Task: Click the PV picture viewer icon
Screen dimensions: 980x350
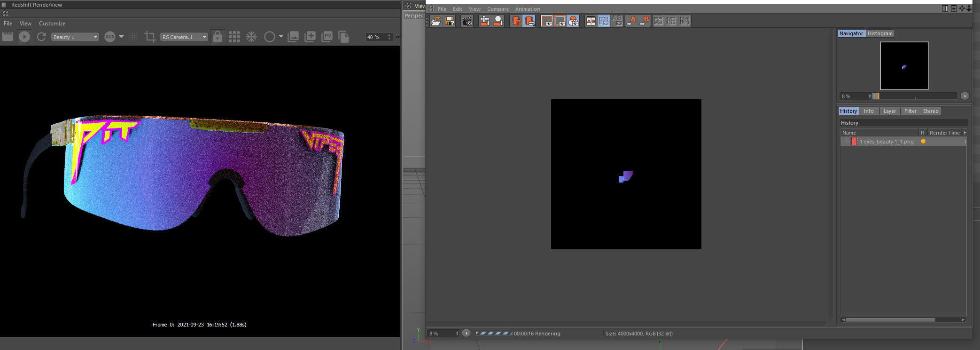Action: pos(327,37)
